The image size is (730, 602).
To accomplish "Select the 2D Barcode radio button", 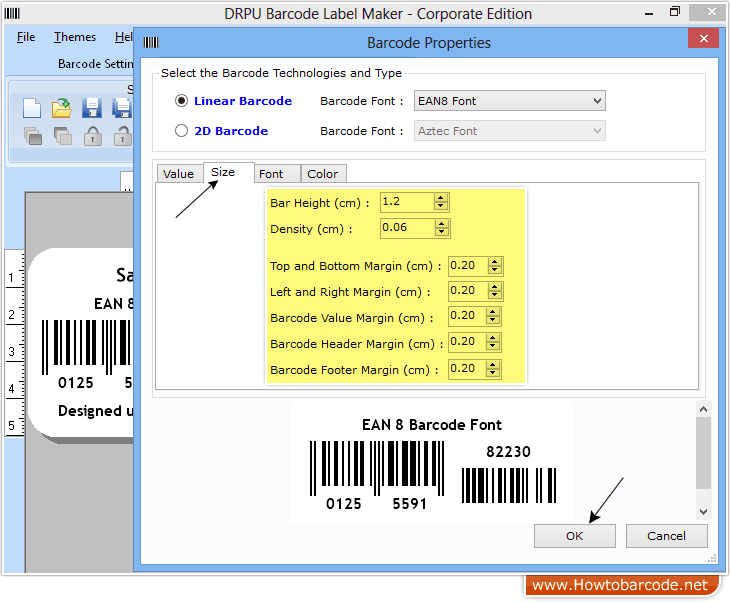I will pos(182,130).
